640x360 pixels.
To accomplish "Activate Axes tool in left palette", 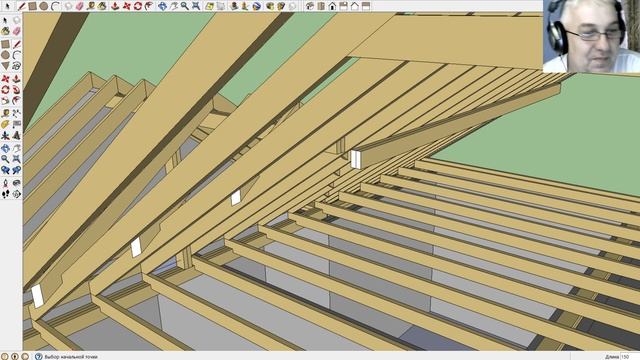I will click(x=5, y=135).
